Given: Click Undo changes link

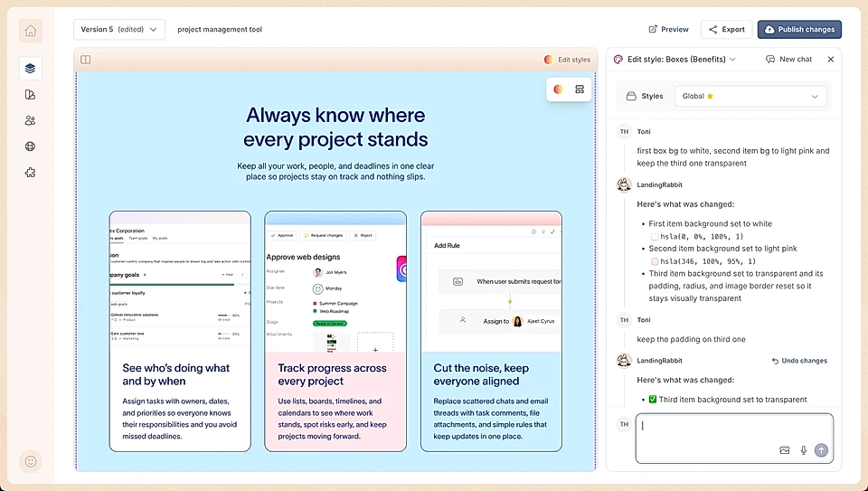Looking at the screenshot, I should point(799,361).
